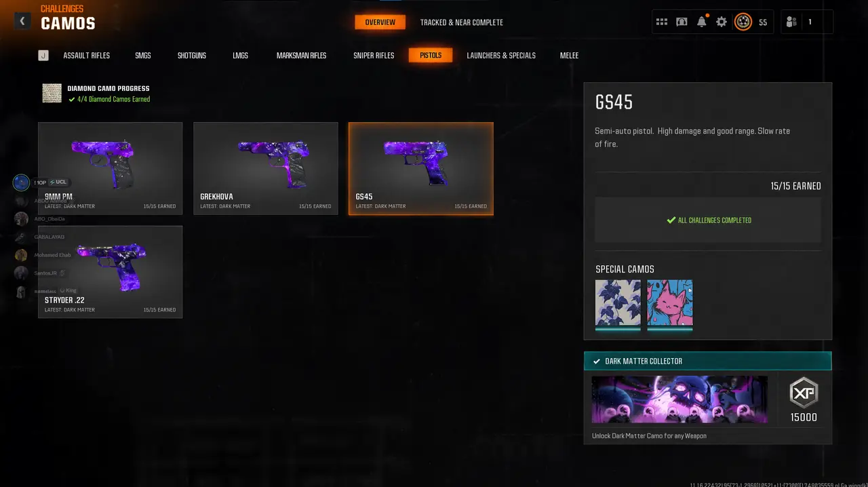Viewport: 868px width, 487px height.
Task: Select the XP reward hexagon icon
Action: pos(804,393)
